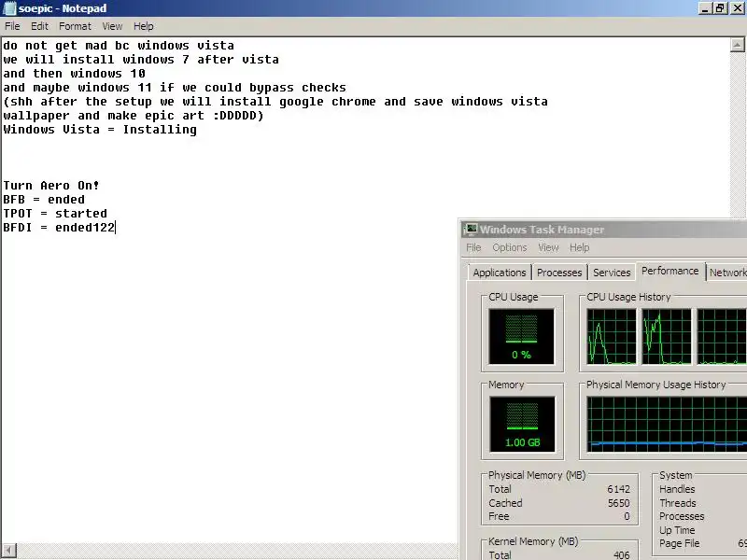
Task: Select the Performance tab
Action: tap(669, 271)
